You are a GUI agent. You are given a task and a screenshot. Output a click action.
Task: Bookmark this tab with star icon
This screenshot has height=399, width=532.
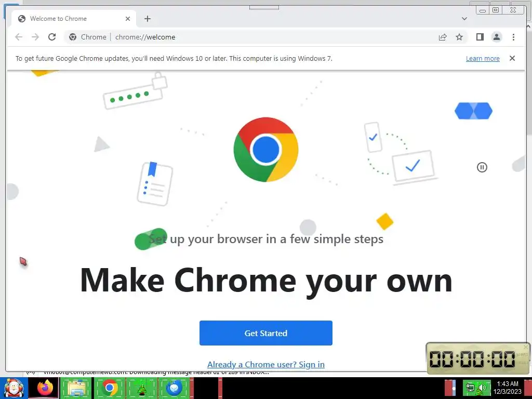459,37
